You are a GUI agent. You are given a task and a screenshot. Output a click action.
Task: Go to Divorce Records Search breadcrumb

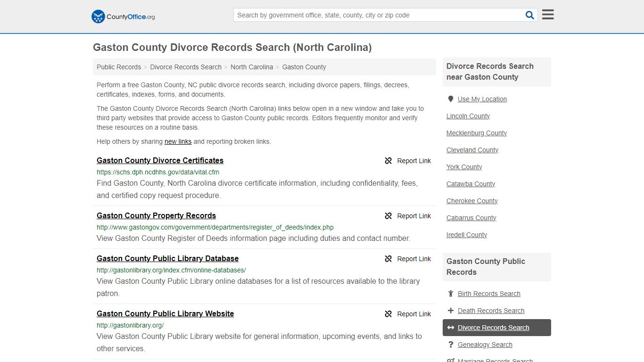[186, 67]
